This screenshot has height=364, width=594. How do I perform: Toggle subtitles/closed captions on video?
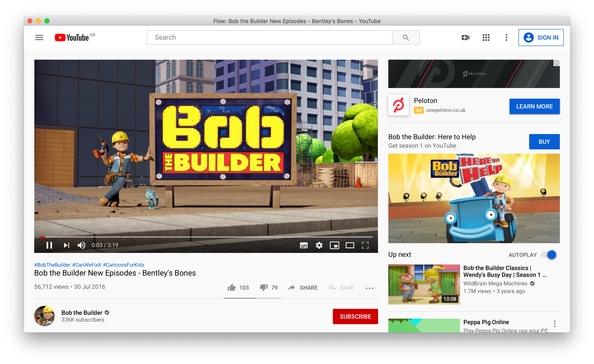(304, 245)
